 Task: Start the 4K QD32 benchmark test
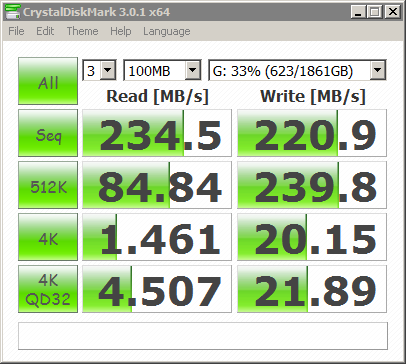point(48,289)
